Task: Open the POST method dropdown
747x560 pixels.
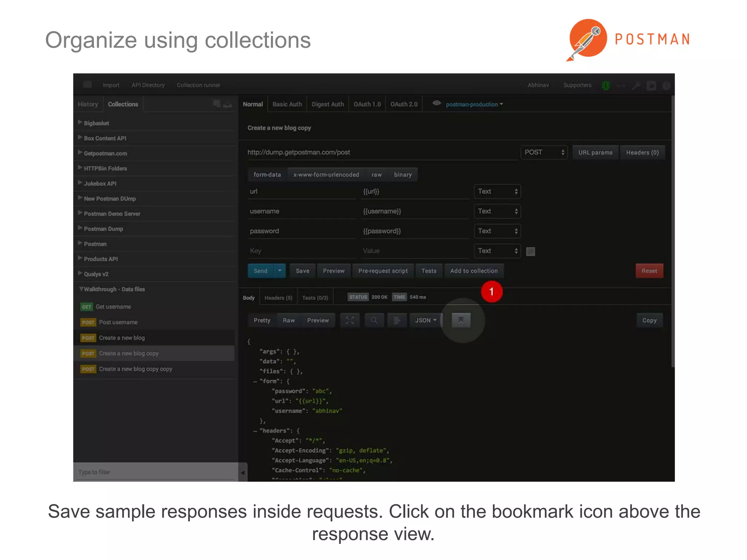Action: click(x=544, y=152)
